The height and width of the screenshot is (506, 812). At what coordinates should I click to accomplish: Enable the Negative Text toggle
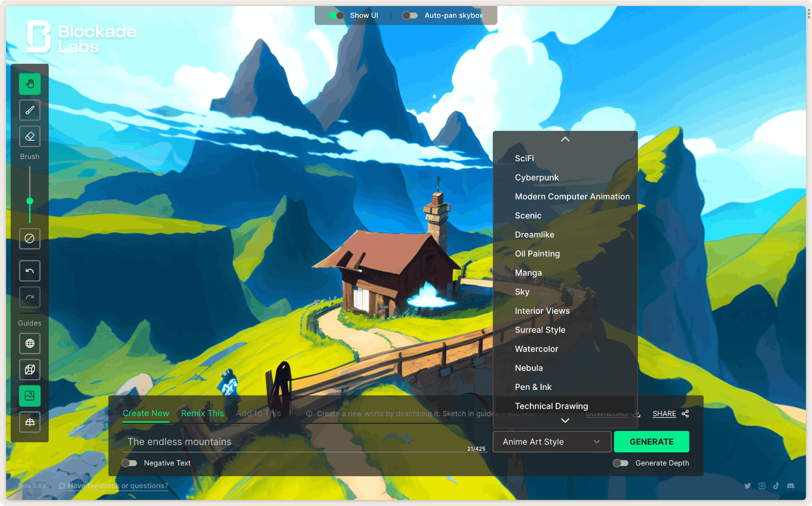coord(129,463)
